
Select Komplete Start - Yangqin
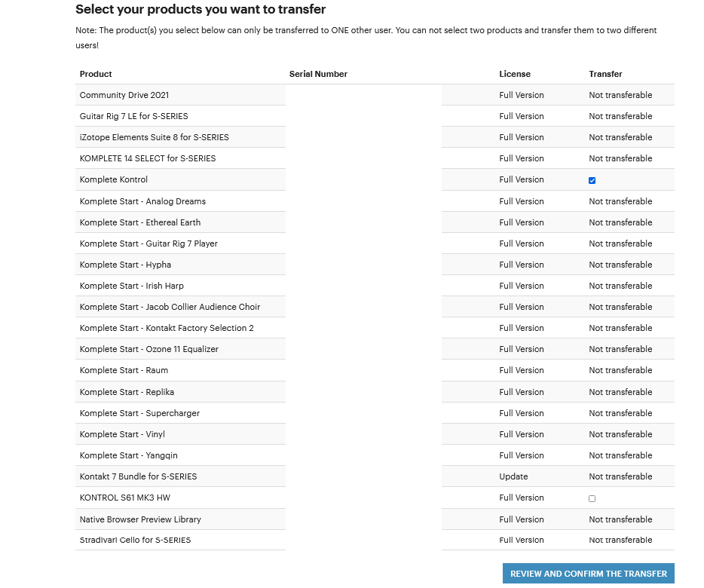pos(128,455)
